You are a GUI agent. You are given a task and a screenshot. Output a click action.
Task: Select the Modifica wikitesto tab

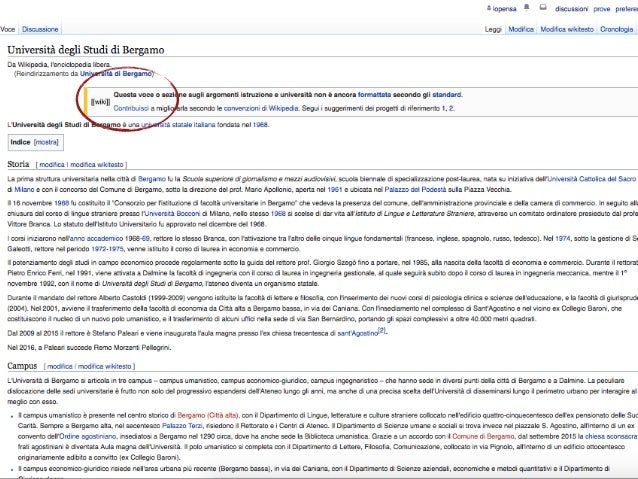coord(567,29)
